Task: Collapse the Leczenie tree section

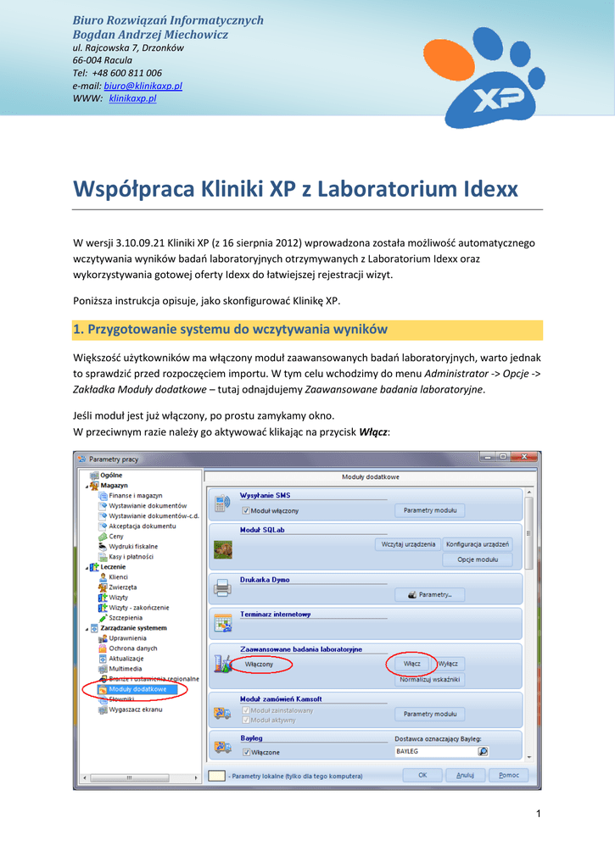Action: click(85, 567)
